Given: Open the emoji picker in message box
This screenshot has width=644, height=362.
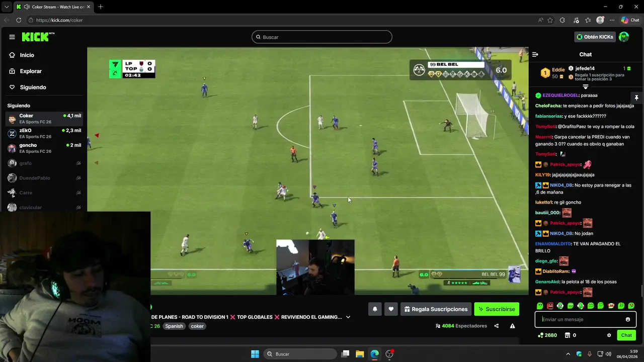Looking at the screenshot, I should pos(628,319).
